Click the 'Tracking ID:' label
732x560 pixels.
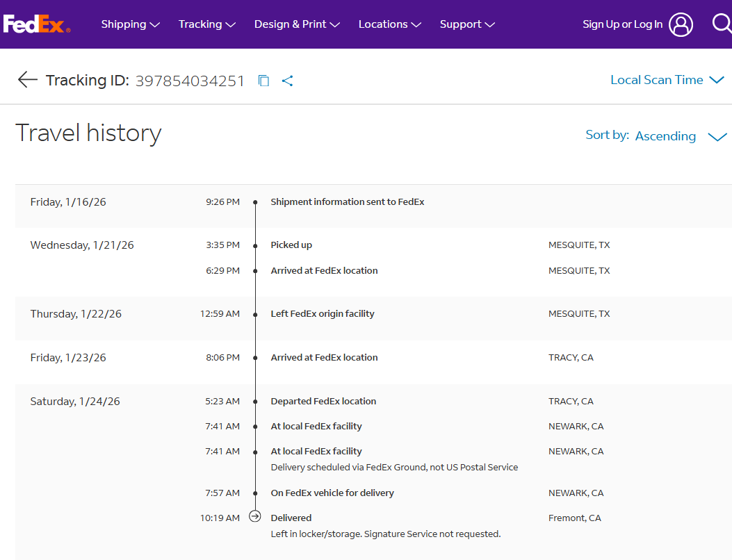click(88, 81)
